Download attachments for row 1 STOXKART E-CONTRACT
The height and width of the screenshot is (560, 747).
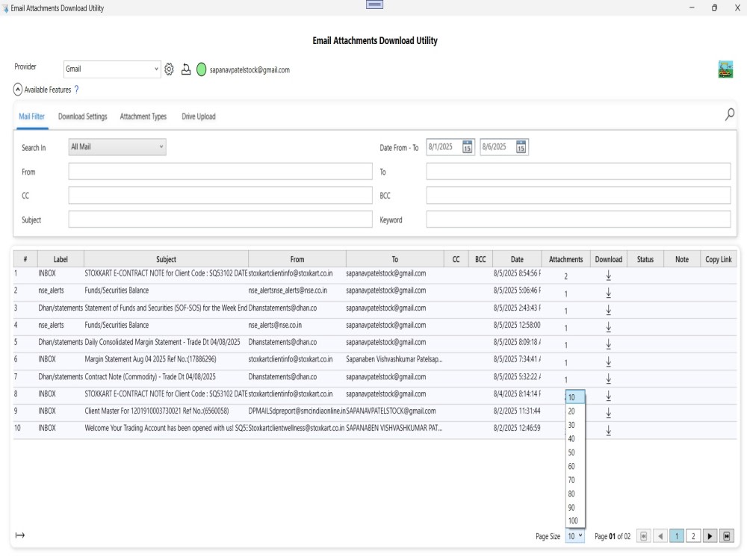point(608,276)
